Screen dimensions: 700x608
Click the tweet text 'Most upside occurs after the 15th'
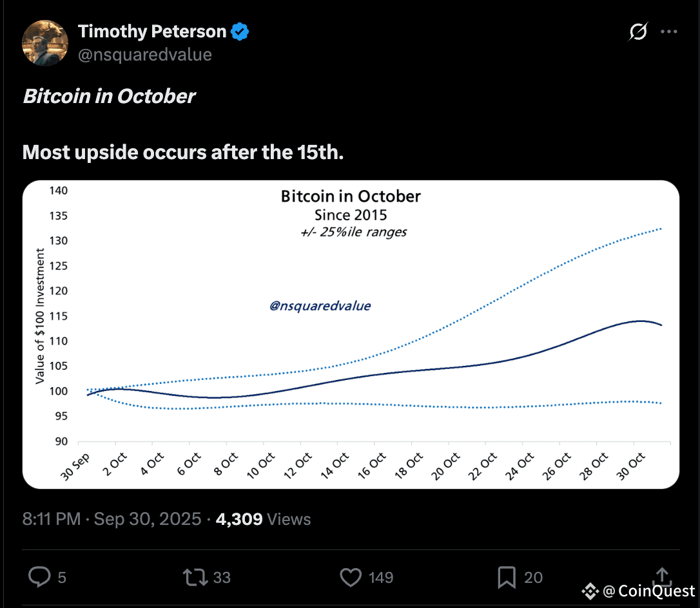pyautogui.click(x=182, y=152)
